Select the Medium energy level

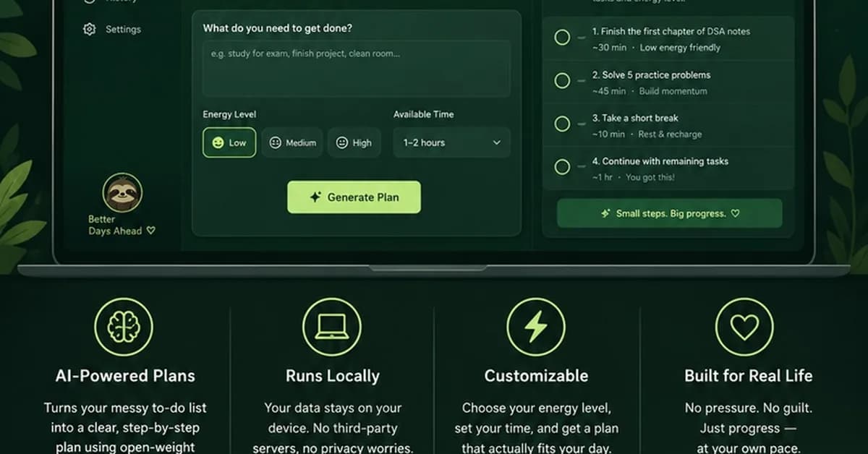tap(292, 142)
